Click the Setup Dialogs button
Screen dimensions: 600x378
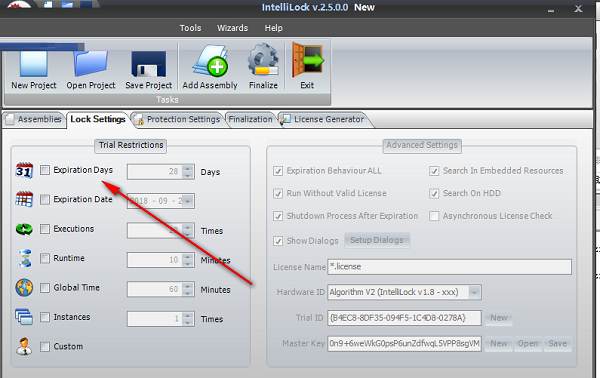(377, 240)
